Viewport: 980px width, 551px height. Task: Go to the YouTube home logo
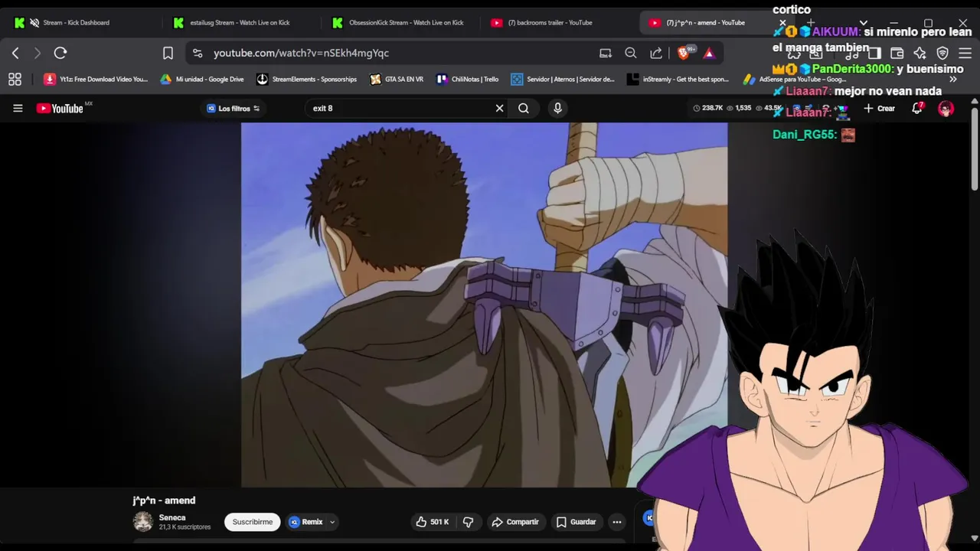pyautogui.click(x=60, y=108)
